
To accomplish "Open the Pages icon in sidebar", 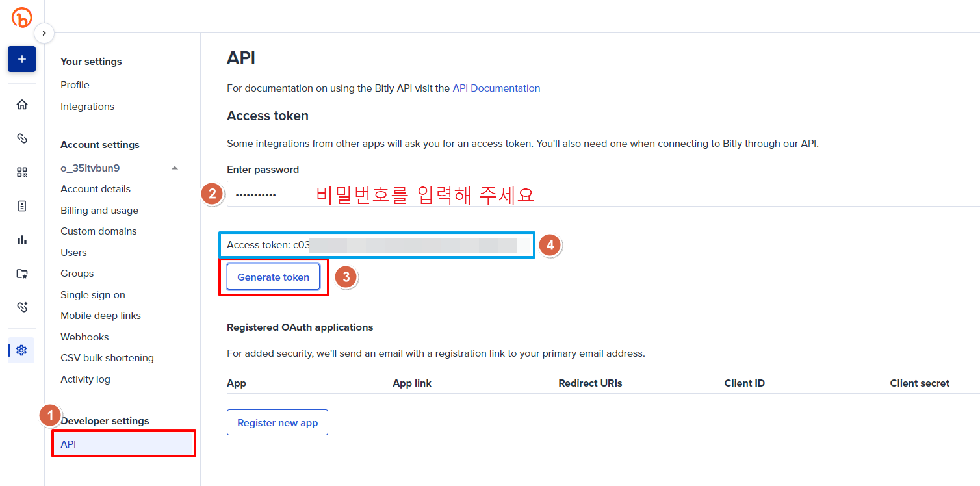I will pos(22,206).
